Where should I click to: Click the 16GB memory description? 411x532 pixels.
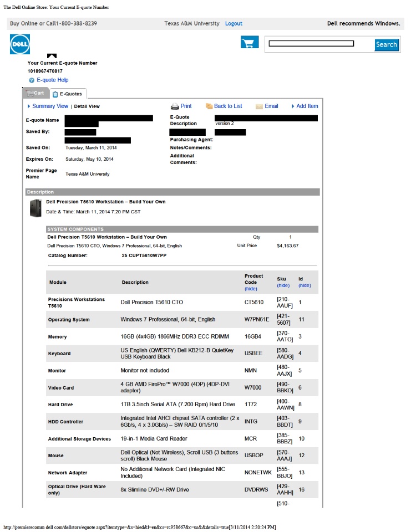pyautogui.click(x=175, y=336)
